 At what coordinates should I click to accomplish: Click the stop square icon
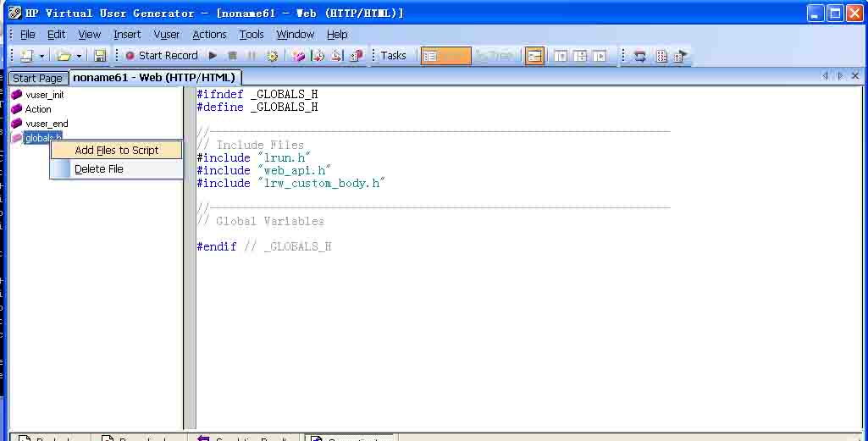point(233,55)
